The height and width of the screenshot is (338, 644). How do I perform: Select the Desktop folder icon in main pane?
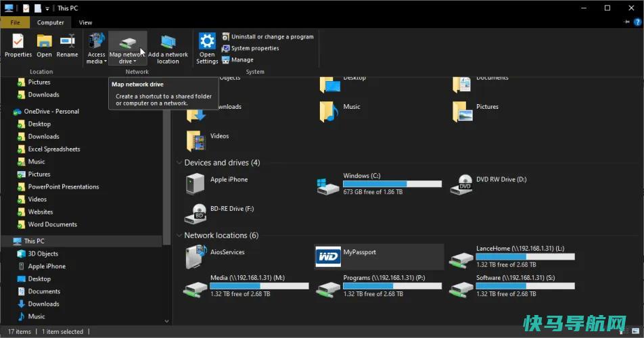coord(329,85)
